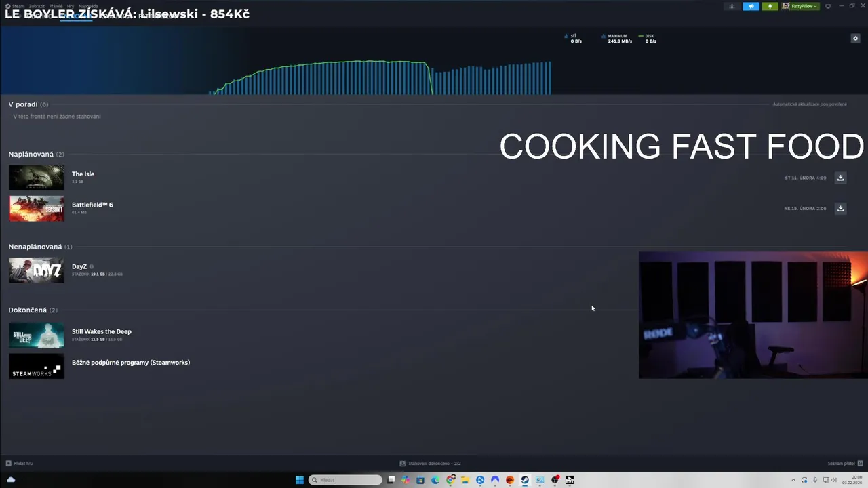The height and width of the screenshot is (488, 868).
Task: Open the weather widget in taskbar corner
Action: (11, 480)
